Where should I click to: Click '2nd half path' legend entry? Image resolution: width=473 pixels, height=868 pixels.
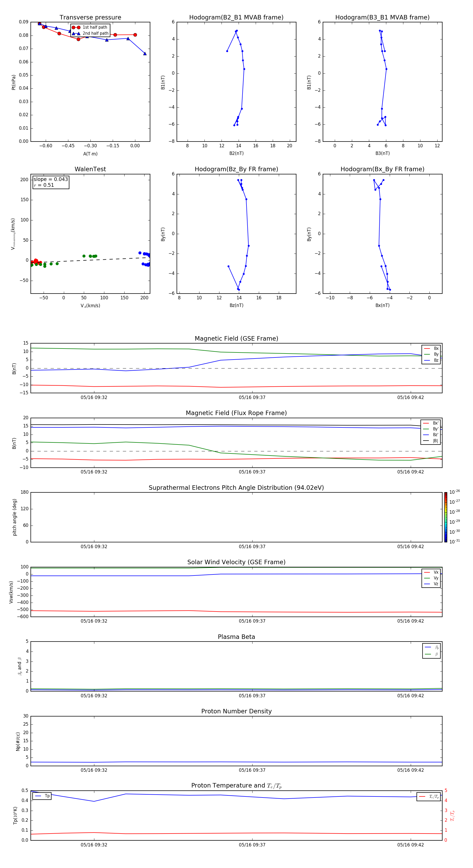coord(90,33)
